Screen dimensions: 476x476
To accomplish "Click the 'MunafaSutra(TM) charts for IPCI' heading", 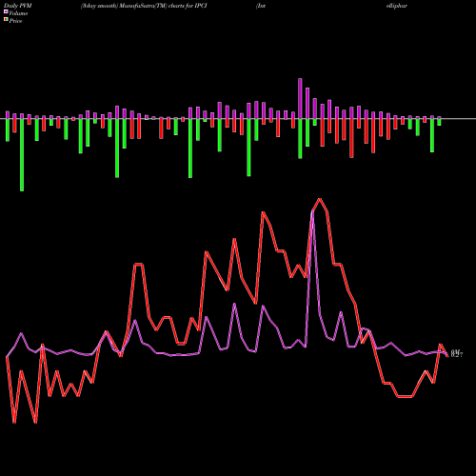I will click(163, 6).
